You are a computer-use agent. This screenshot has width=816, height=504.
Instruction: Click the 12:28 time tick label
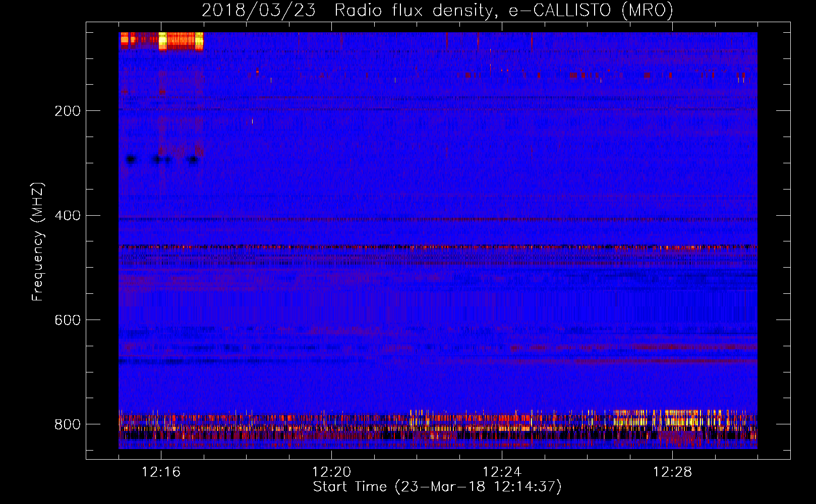672,472
